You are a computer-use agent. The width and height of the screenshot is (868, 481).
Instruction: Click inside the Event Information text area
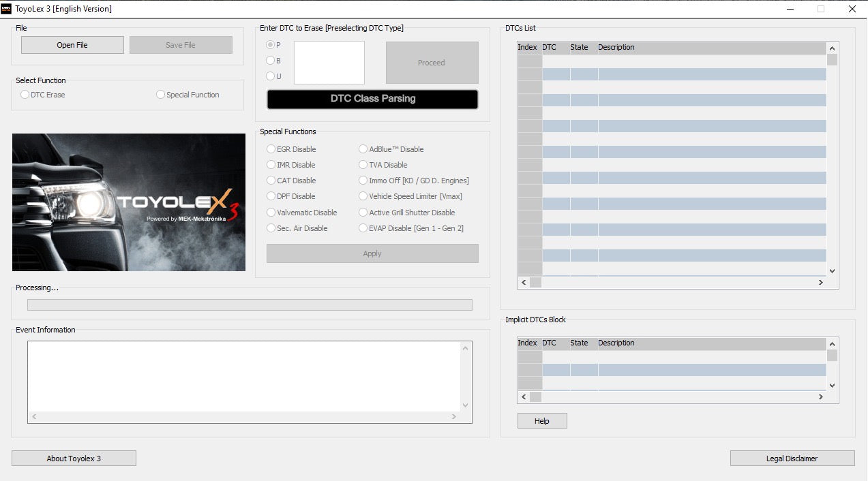pos(244,376)
